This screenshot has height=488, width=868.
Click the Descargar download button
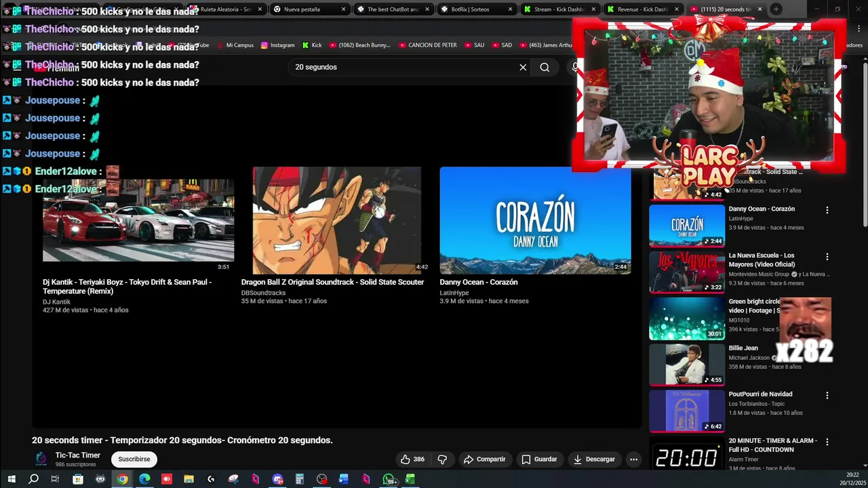click(x=593, y=459)
